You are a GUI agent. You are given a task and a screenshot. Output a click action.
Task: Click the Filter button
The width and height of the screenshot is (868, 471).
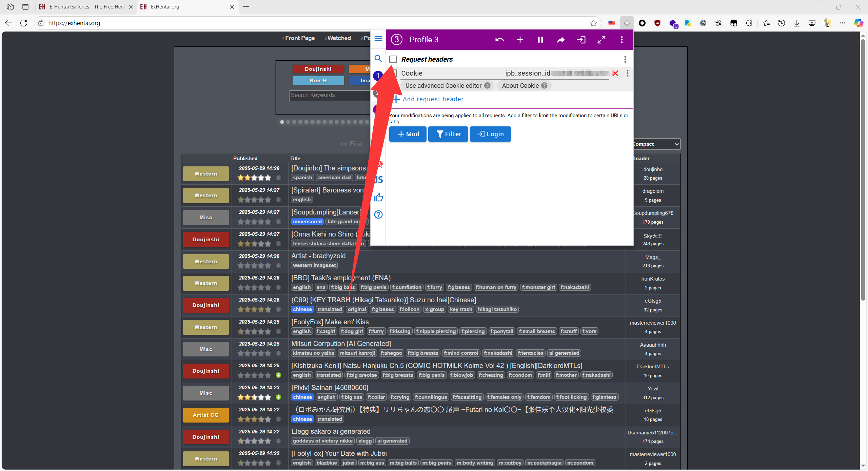[448, 134]
